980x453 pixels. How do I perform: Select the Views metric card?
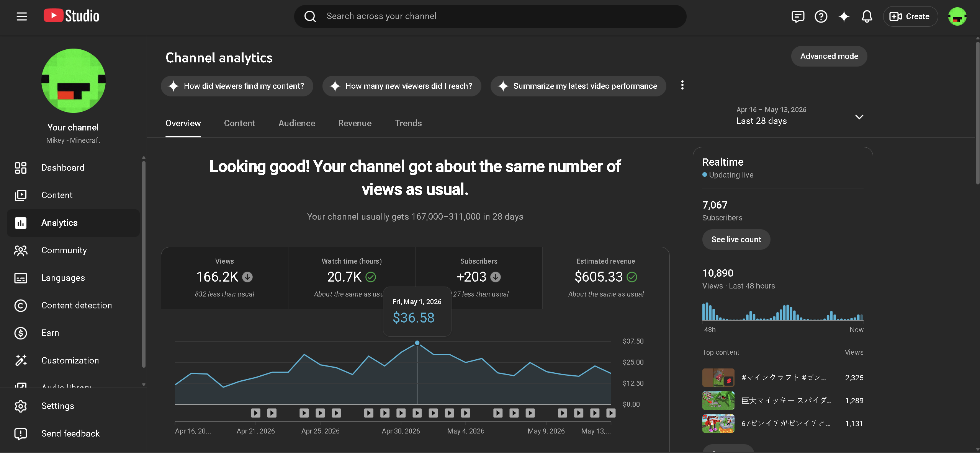point(224,278)
